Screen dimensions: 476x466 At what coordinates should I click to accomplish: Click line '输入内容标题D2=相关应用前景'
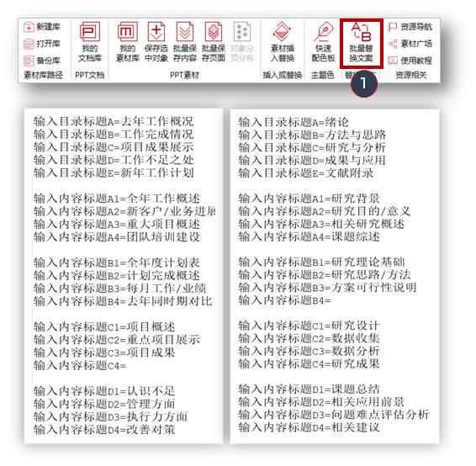[321, 401]
